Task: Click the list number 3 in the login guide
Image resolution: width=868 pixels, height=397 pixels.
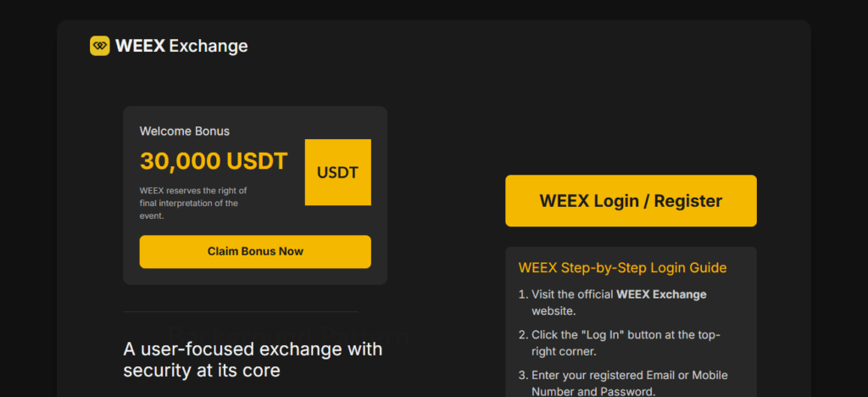Action: pyautogui.click(x=522, y=375)
